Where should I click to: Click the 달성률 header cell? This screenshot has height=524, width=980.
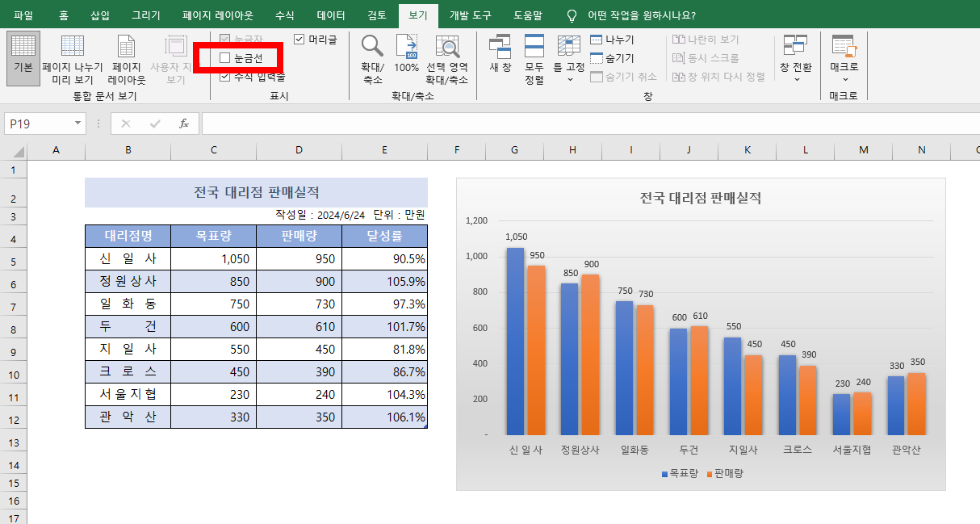pos(385,236)
